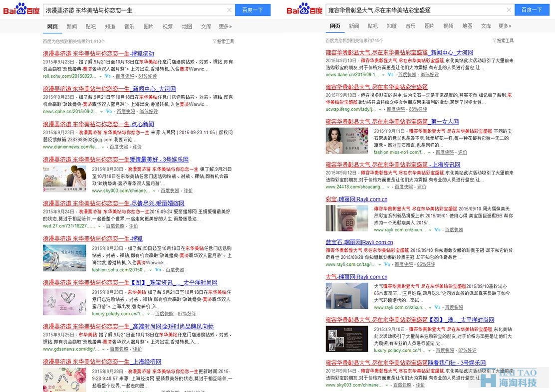Click the V3 badge next to fashion.sohu.com URL

(158, 270)
